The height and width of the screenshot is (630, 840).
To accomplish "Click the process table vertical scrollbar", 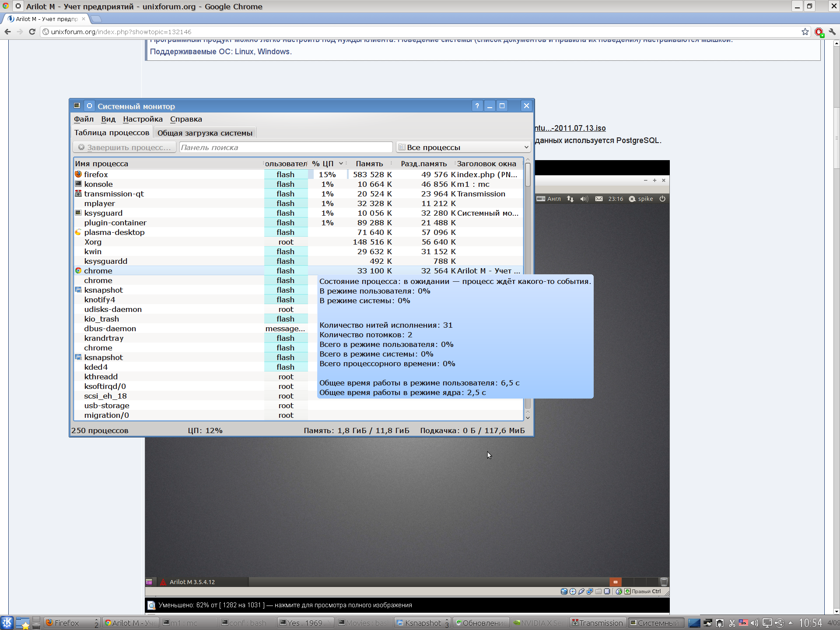I will pos(528,175).
